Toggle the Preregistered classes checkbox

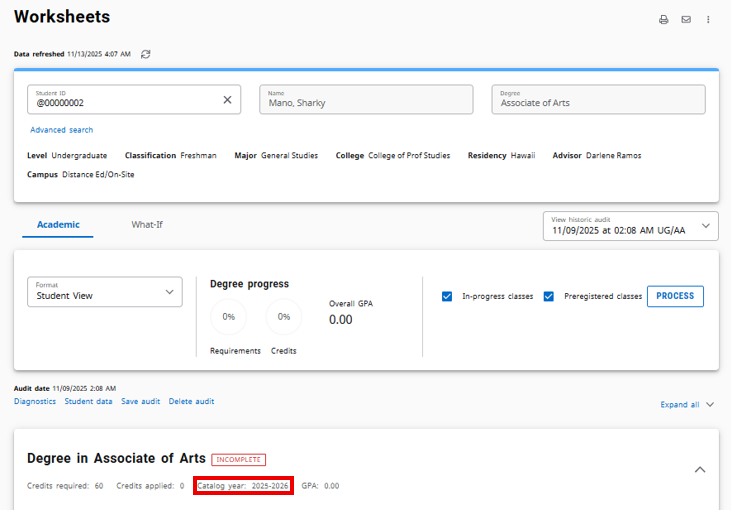[x=549, y=296]
